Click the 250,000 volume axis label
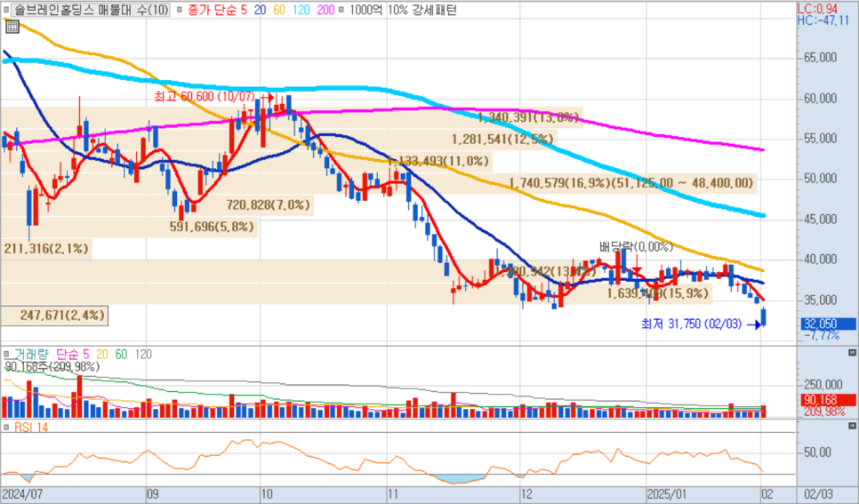Image resolution: width=859 pixels, height=504 pixels. pos(823,385)
